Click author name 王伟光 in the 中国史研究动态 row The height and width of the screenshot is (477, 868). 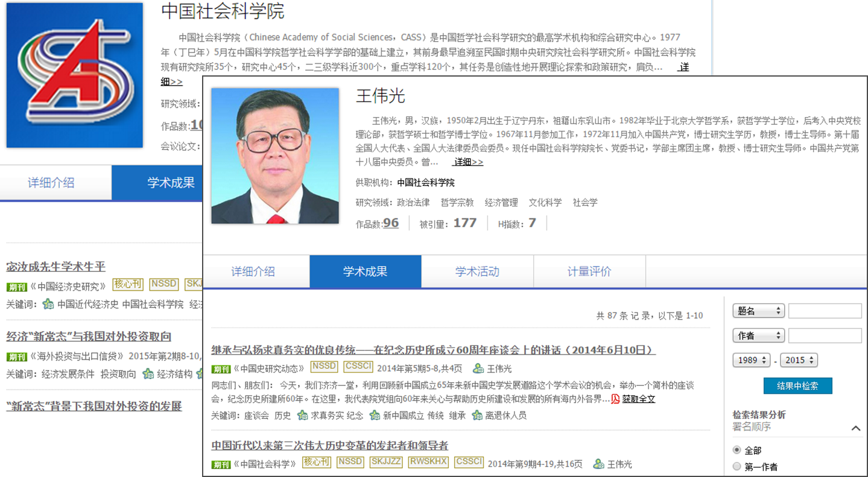click(499, 369)
